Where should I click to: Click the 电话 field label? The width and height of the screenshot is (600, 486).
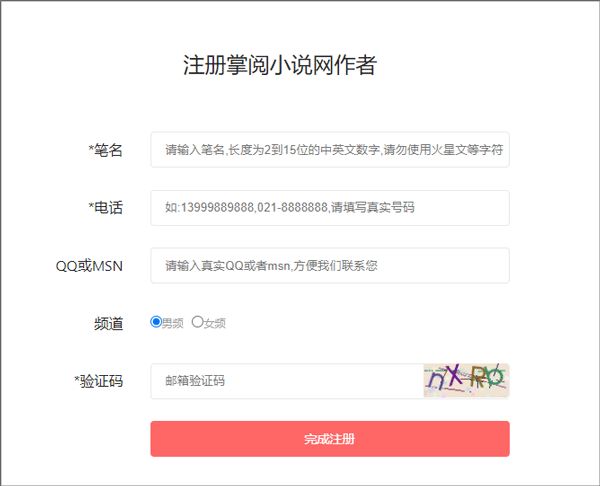click(108, 208)
